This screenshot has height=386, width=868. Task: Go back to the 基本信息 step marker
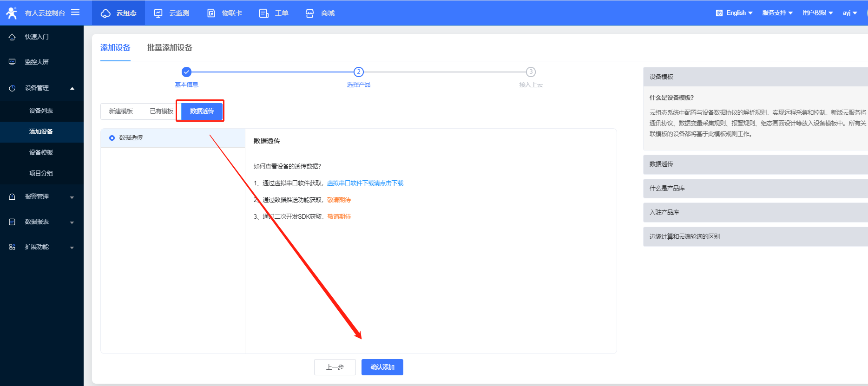186,72
